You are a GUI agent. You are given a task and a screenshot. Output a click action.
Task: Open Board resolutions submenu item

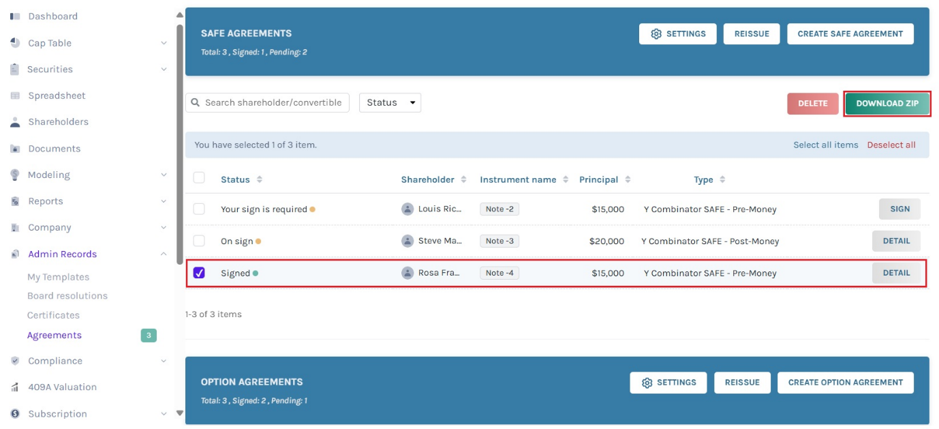coord(67,296)
